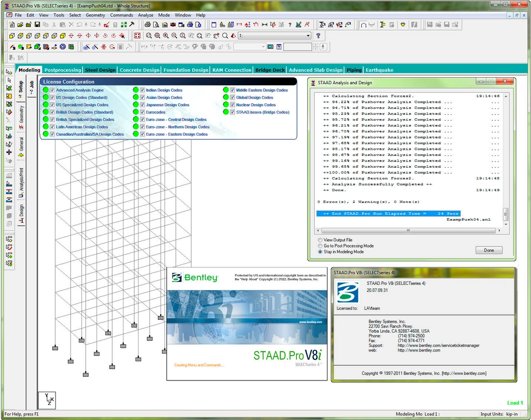Click the http://www.bentley.com web link
The image size is (531, 420).
(419, 350)
